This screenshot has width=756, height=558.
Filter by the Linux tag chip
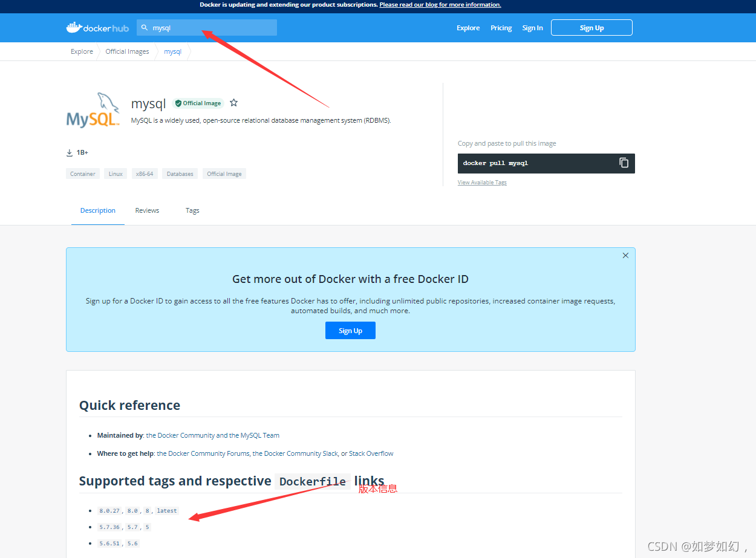point(116,174)
